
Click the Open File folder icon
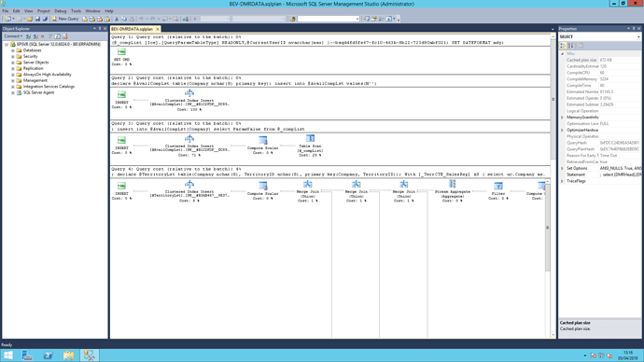[30, 19]
